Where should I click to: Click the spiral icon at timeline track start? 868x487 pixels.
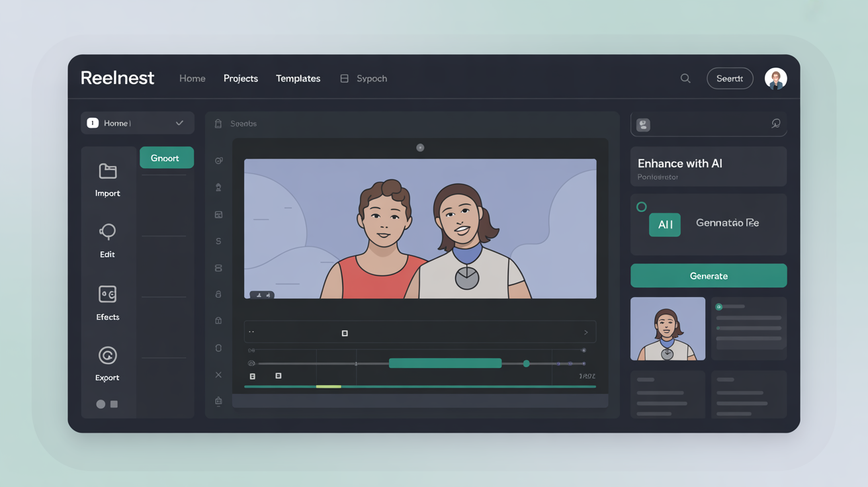tap(251, 363)
